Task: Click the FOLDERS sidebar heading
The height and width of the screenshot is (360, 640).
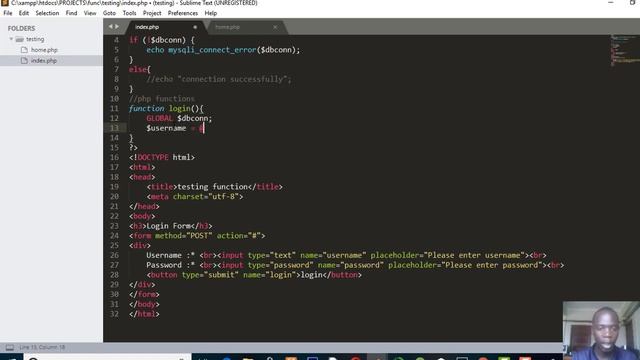Action: (x=21, y=28)
